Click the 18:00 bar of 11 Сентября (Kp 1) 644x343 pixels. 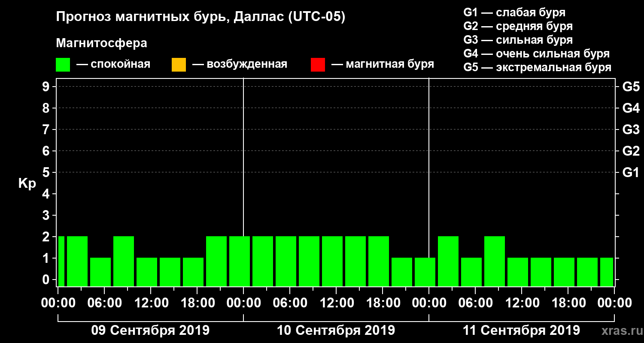pos(564,272)
